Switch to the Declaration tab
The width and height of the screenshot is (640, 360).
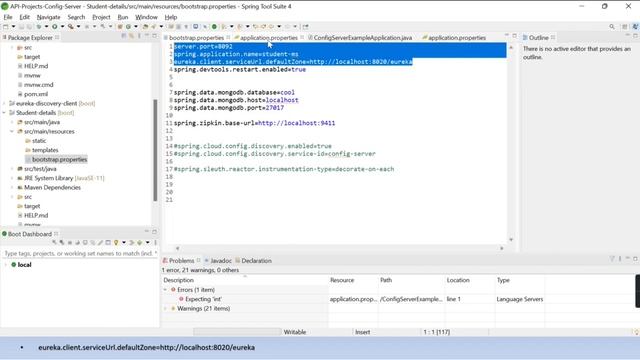pyautogui.click(x=256, y=260)
